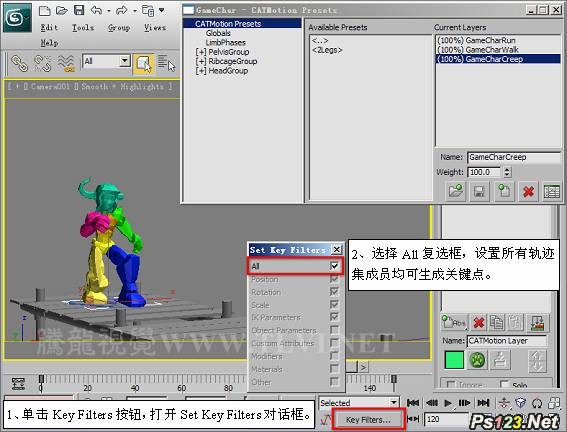
Task: Click the Load Preset folder icon
Action: click(455, 191)
